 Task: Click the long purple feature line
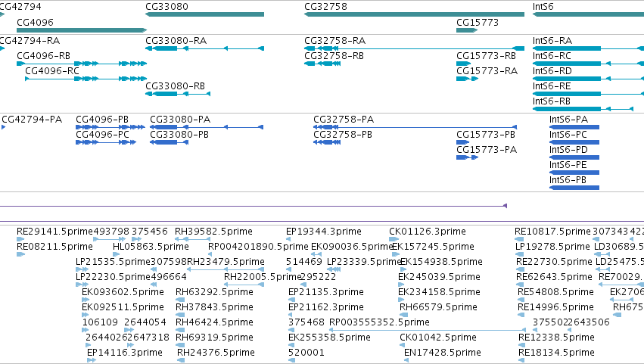click(254, 206)
